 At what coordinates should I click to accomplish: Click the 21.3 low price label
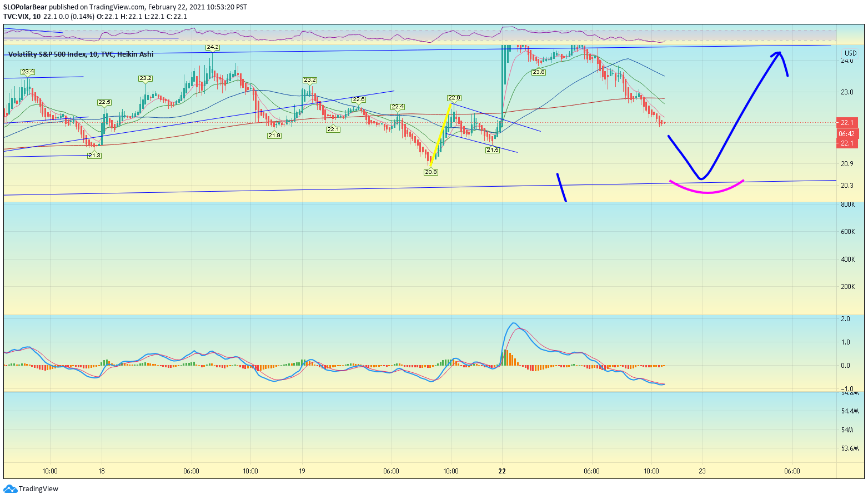tap(94, 156)
